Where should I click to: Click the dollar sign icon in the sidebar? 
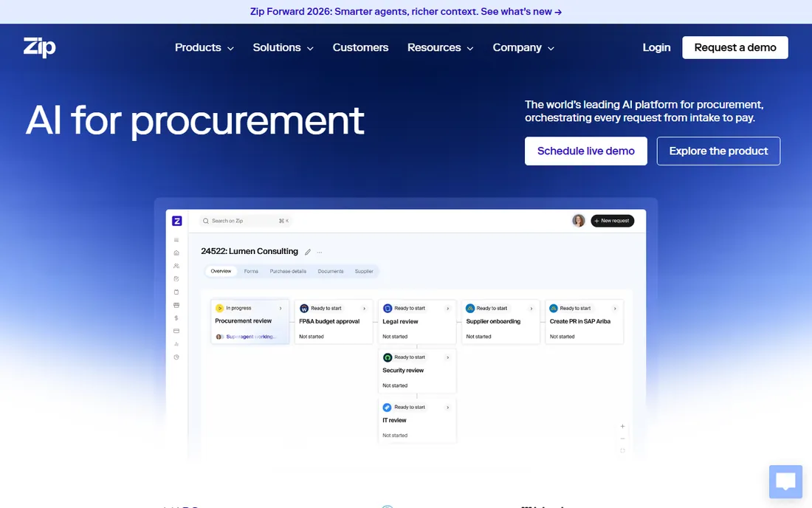coord(176,318)
